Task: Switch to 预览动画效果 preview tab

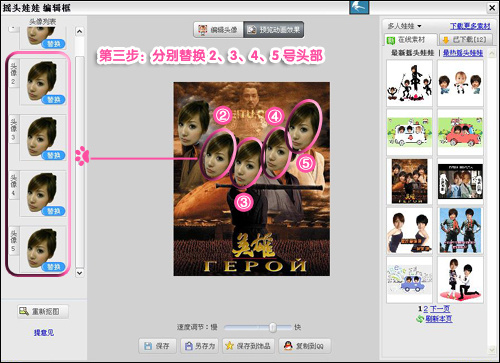Action: (x=274, y=30)
